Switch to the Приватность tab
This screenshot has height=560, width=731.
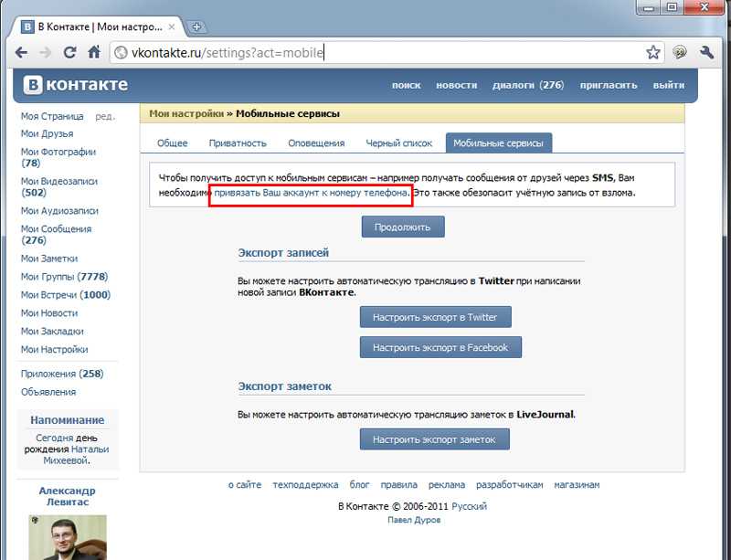tap(238, 143)
